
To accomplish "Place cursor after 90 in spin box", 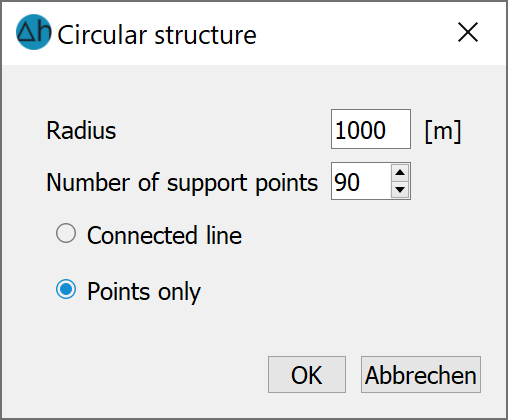I will pos(362,182).
